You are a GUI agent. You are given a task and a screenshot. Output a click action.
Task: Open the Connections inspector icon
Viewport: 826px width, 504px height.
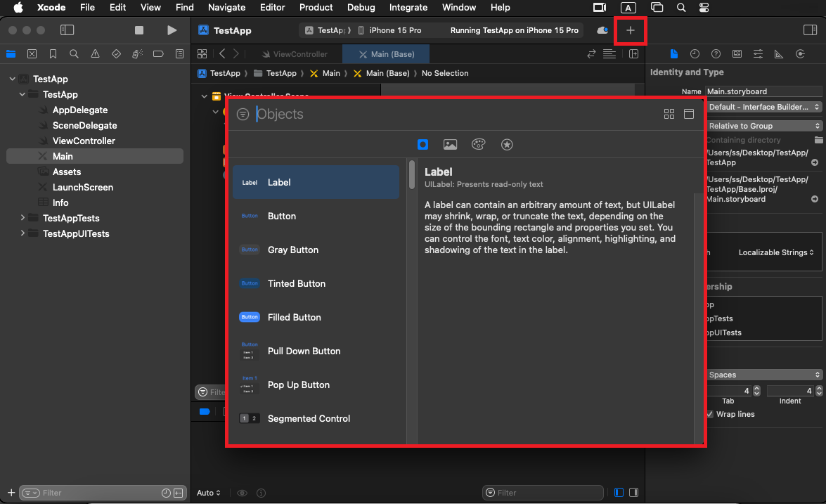(800, 53)
